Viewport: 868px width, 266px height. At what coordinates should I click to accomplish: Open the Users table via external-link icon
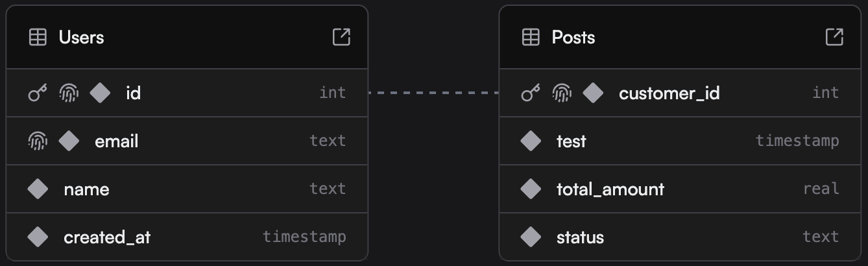(341, 37)
